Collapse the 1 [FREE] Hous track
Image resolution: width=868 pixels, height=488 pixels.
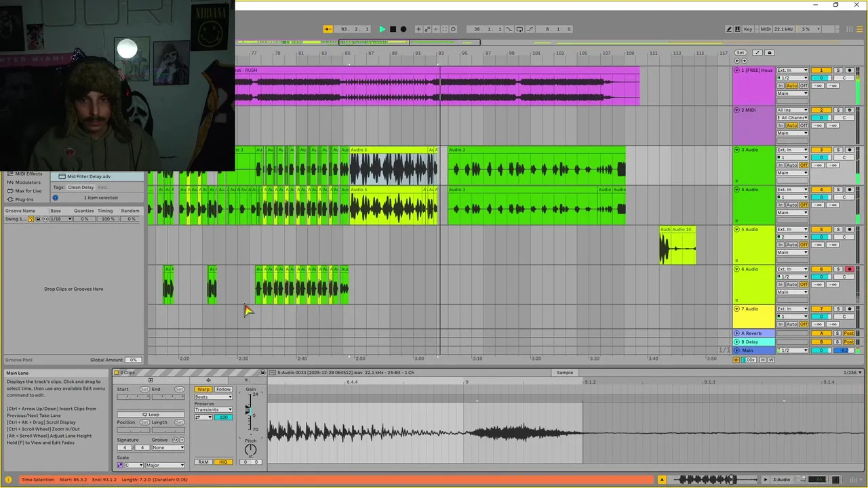(737, 70)
